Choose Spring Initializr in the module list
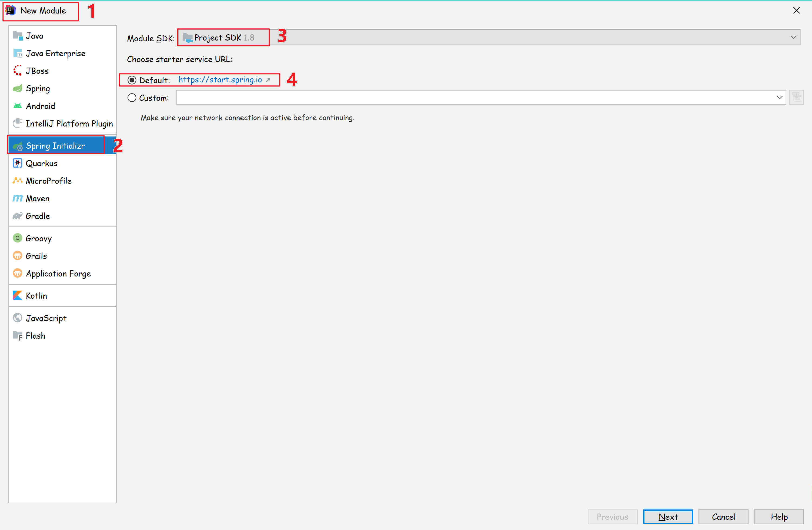This screenshot has height=530, width=812. click(55, 146)
